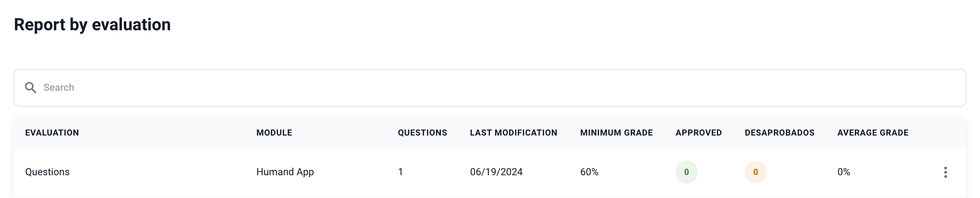Open the Questions evaluation row

47,172
